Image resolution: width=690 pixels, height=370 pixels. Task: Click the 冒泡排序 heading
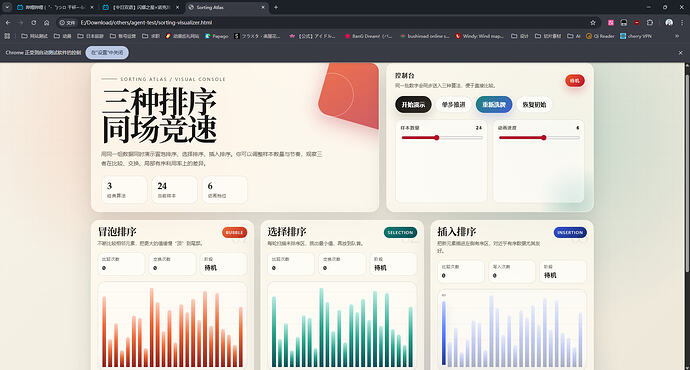pyautogui.click(x=117, y=231)
